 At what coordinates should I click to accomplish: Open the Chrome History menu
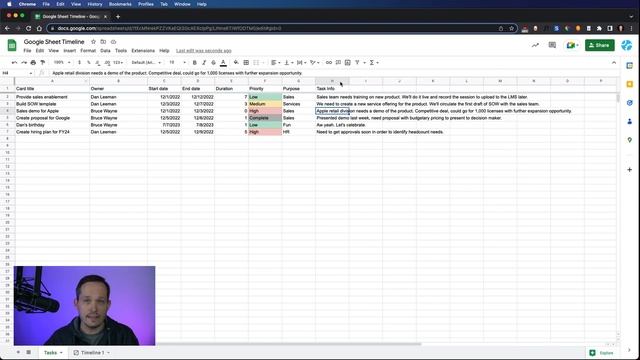[95, 4]
